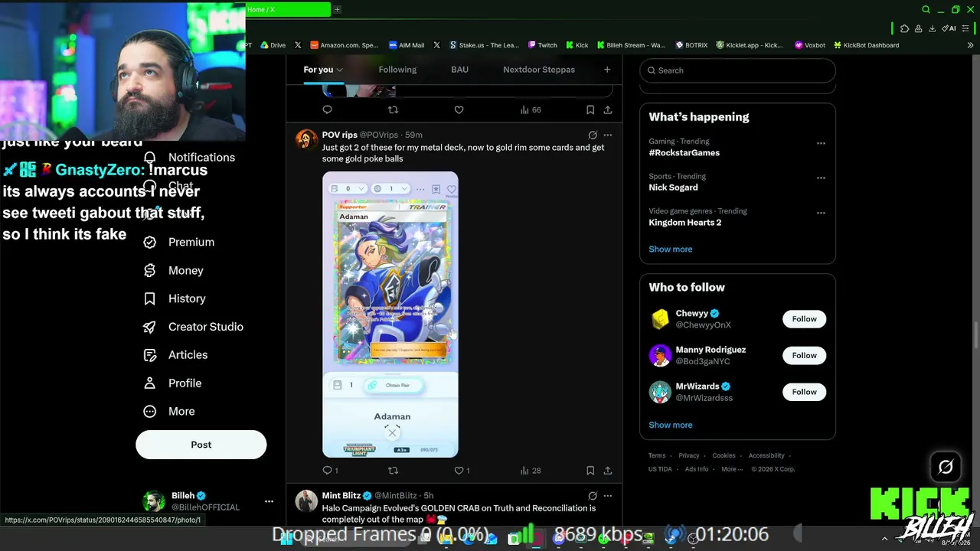Expand footer More links menu
Image resolution: width=980 pixels, height=551 pixels.
(x=732, y=469)
